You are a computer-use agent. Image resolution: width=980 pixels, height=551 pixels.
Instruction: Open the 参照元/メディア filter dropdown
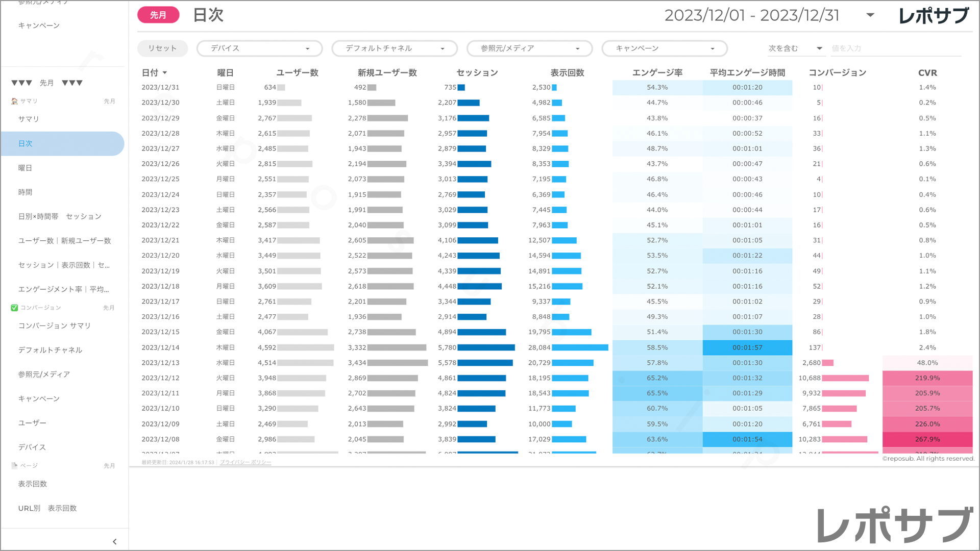(x=529, y=48)
